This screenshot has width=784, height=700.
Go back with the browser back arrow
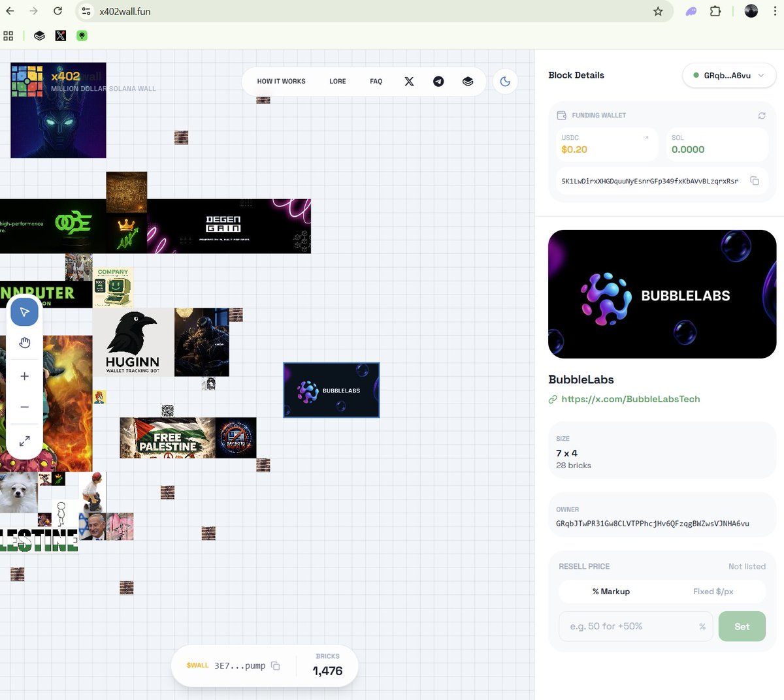10,11
